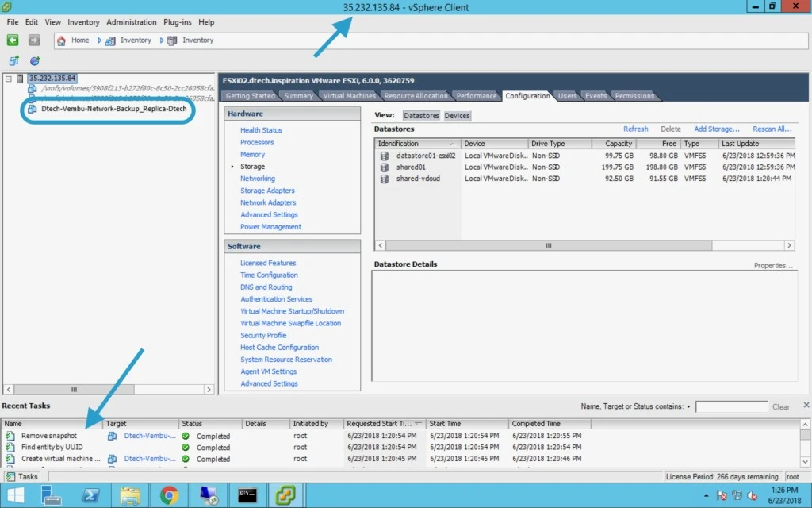Collapse the 35.232.135.84 host tree node
Image resolution: width=812 pixels, height=508 pixels.
[x=8, y=79]
